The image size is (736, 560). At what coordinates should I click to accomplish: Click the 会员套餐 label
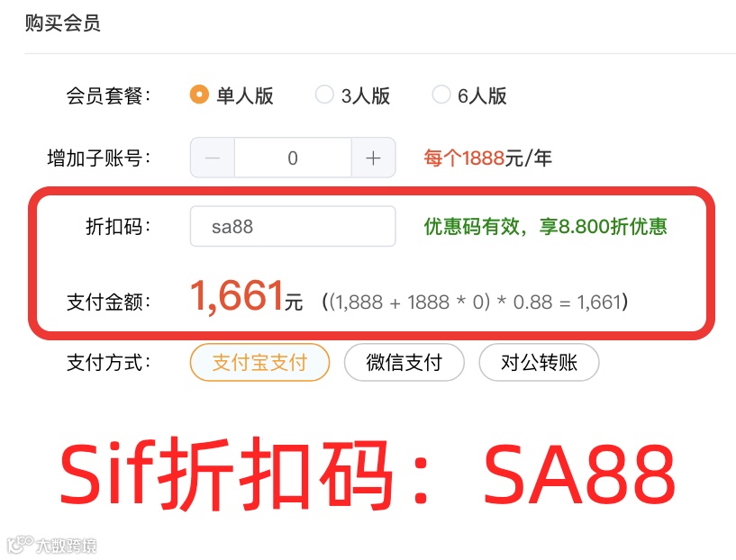[x=108, y=95]
